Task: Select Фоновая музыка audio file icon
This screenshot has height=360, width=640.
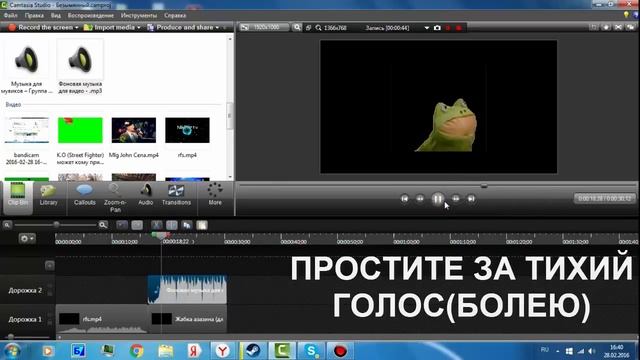Action: [80, 59]
